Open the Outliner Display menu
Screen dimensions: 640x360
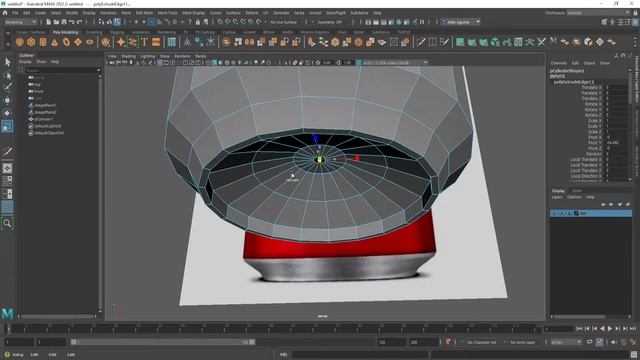25,62
